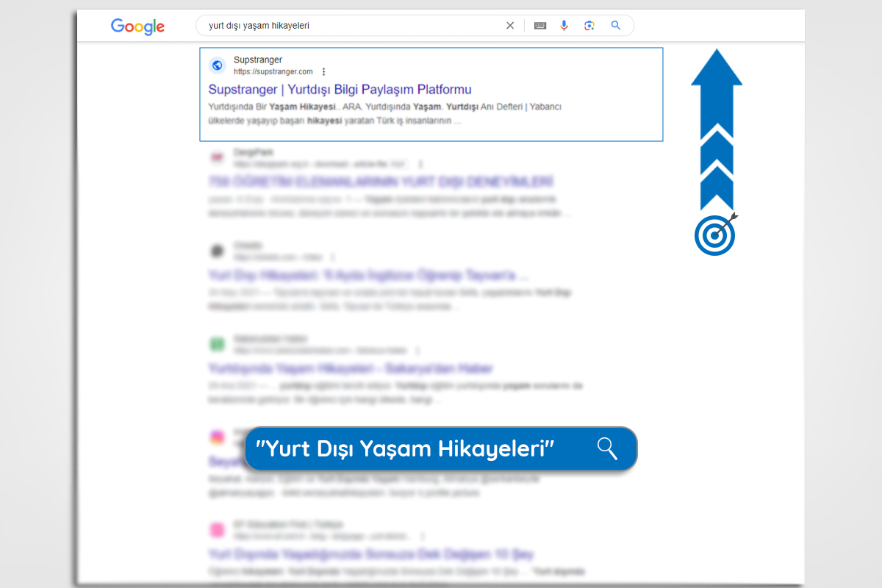Viewport: 882px width, 588px height.
Task: Click the Google logo
Action: [137, 26]
